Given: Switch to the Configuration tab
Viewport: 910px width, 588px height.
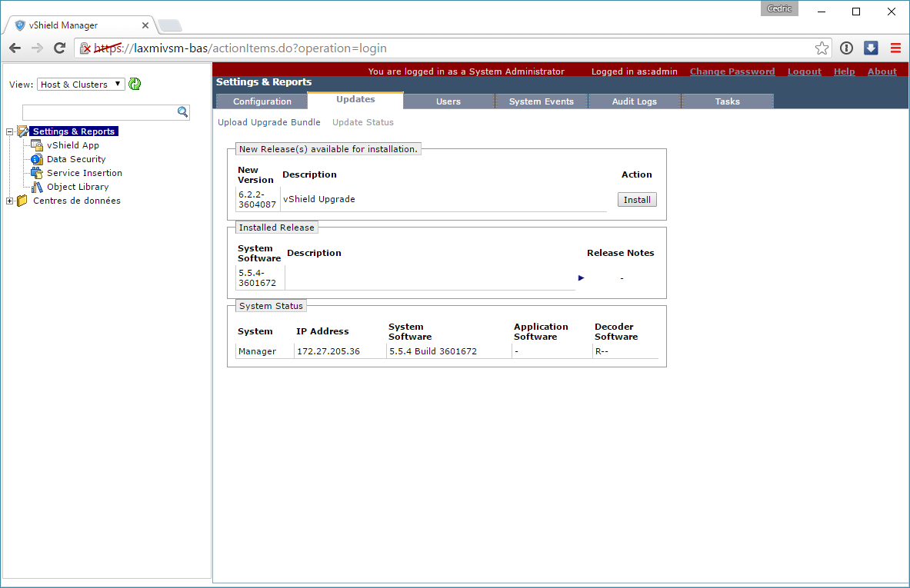Looking at the screenshot, I should pos(262,101).
